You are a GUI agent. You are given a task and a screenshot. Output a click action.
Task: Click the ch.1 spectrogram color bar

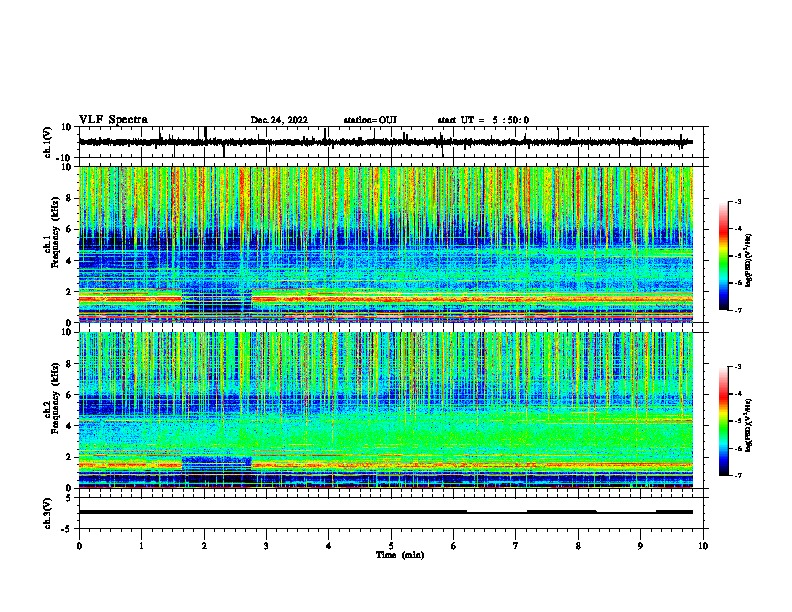723,256
